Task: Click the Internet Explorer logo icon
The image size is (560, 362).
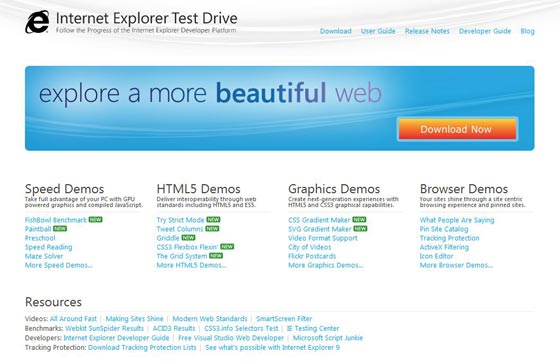Action: pyautogui.click(x=37, y=22)
